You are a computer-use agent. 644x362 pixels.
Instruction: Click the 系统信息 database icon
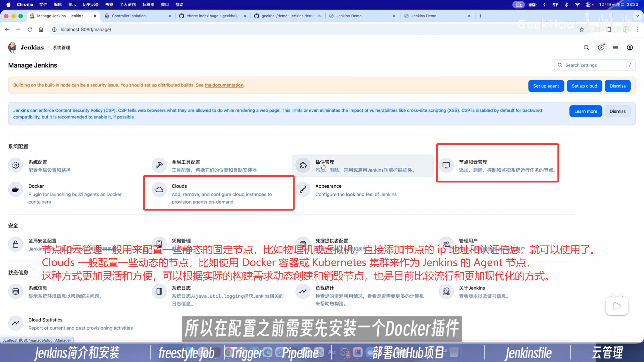pyautogui.click(x=16, y=291)
